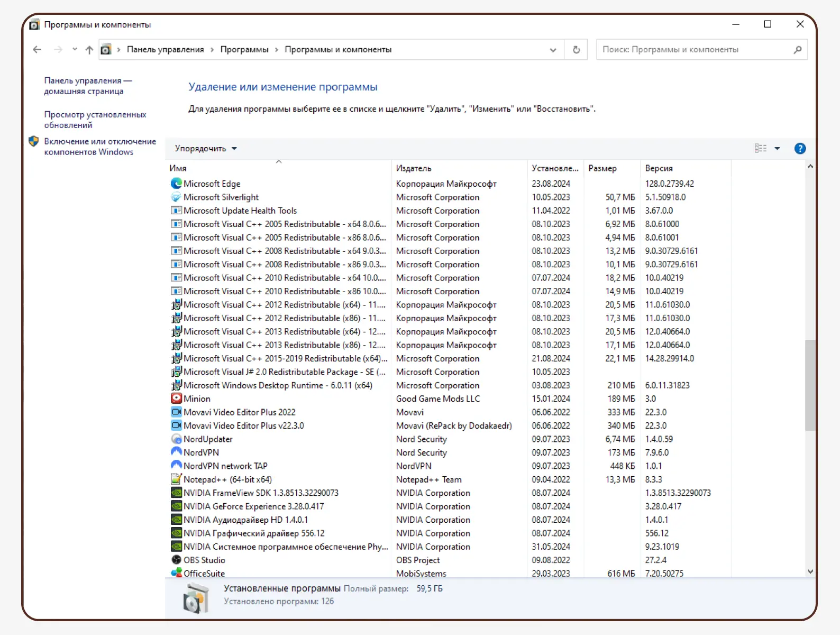This screenshot has width=840, height=635.
Task: Sort by the Издатель column header
Action: click(x=460, y=168)
